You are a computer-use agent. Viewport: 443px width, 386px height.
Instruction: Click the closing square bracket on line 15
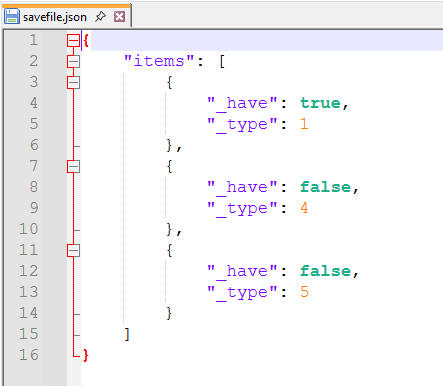coord(127,334)
